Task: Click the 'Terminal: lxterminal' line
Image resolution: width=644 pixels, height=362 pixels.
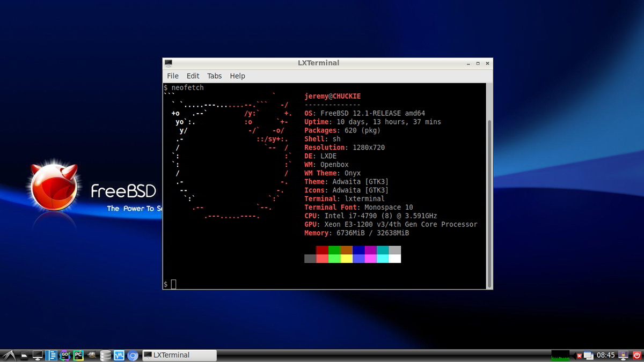Action: point(345,200)
